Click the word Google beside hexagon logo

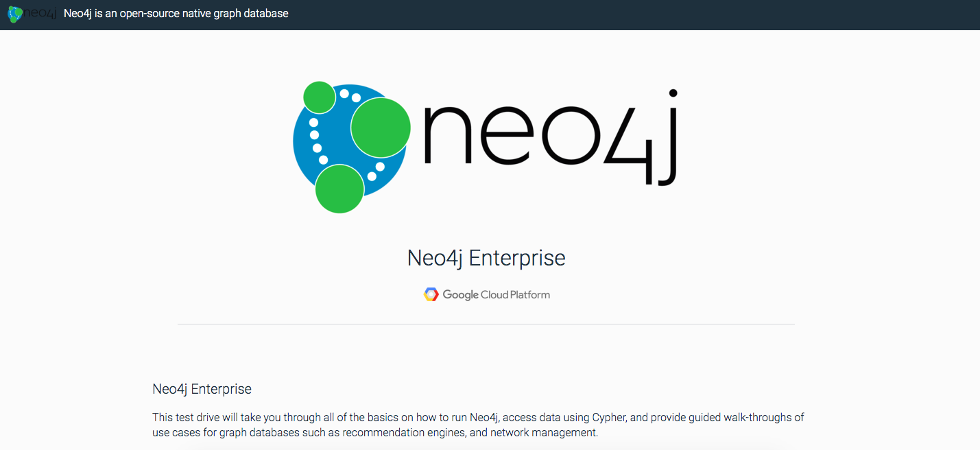pos(461,295)
